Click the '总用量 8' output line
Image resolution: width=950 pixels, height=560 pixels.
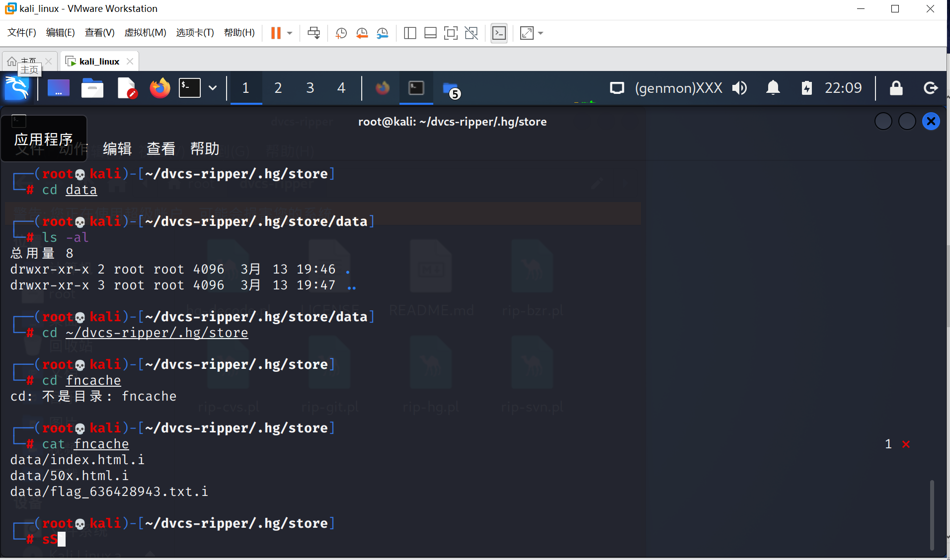pyautogui.click(x=42, y=253)
